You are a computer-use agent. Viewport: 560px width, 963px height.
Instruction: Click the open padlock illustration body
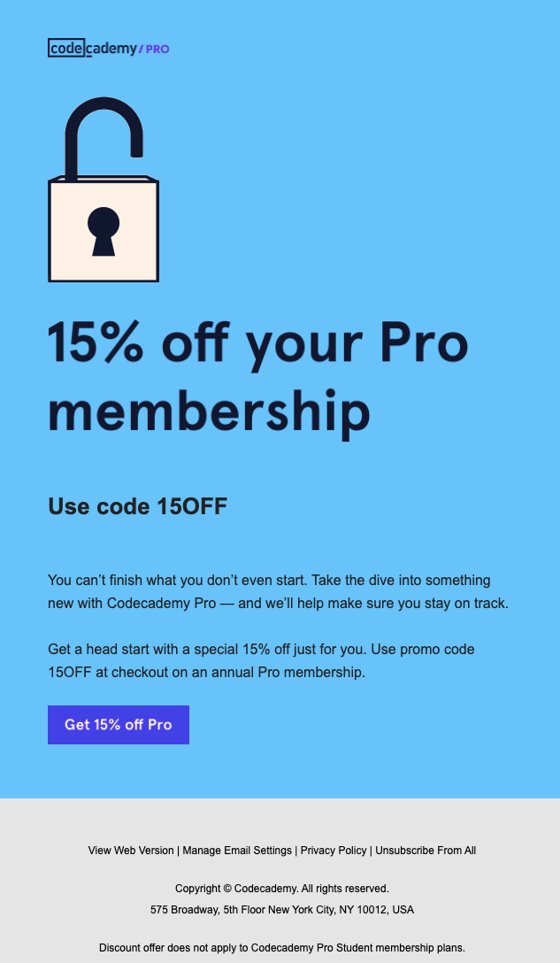[104, 230]
